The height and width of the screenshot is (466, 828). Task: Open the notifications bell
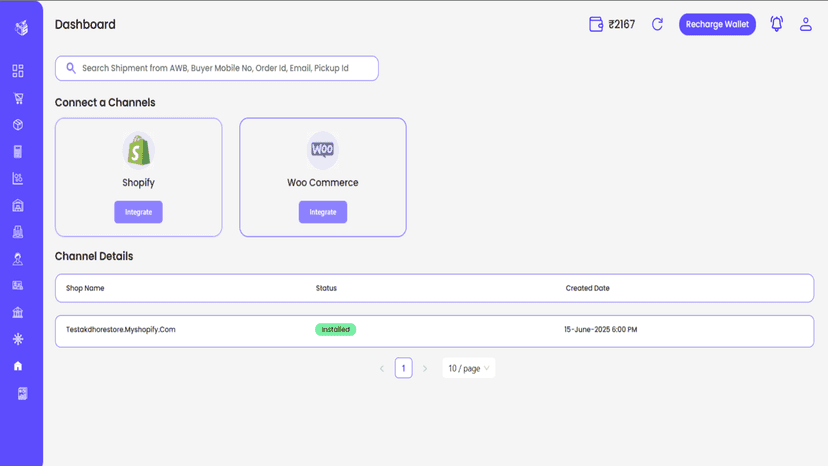pos(776,24)
